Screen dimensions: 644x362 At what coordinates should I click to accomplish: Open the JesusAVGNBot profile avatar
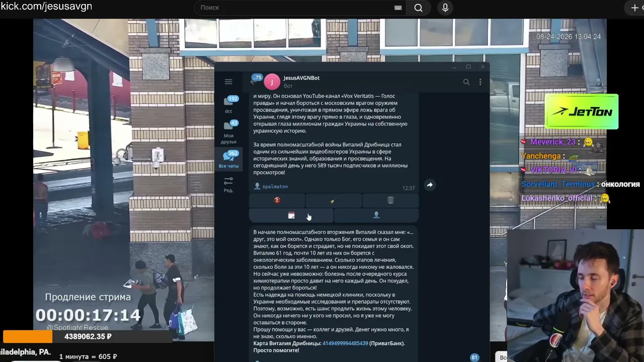pos(272,81)
